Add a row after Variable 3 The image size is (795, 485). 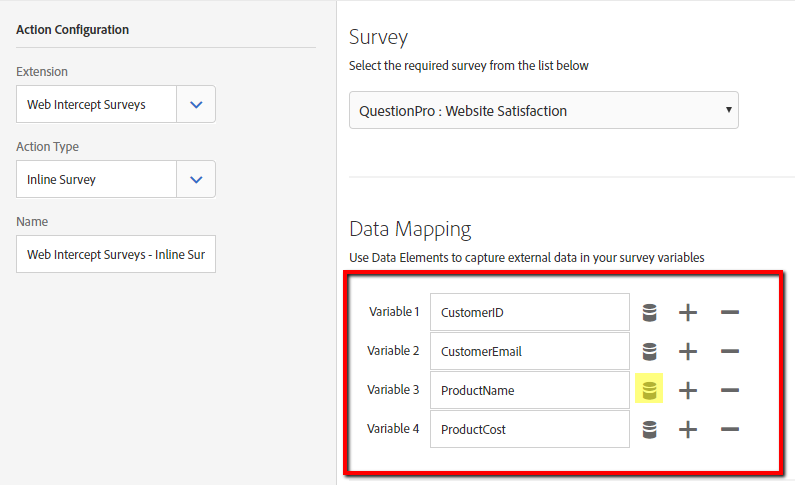coord(688,390)
